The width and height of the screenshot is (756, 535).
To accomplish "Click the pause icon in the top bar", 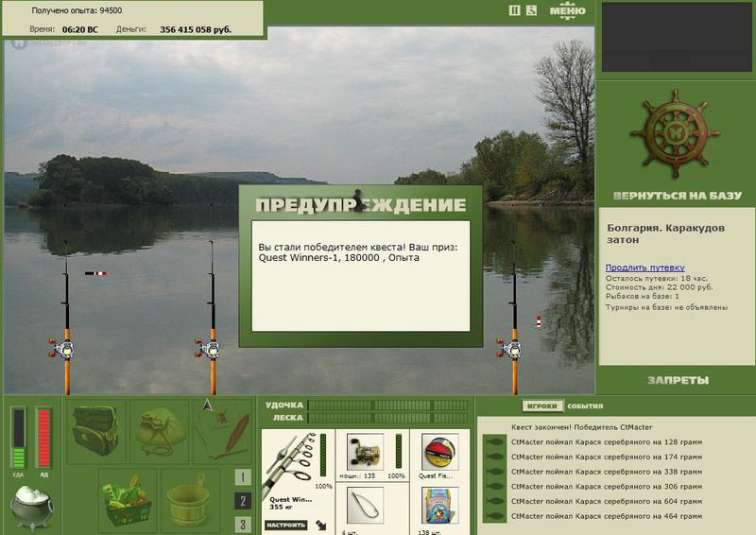I will click(x=514, y=10).
